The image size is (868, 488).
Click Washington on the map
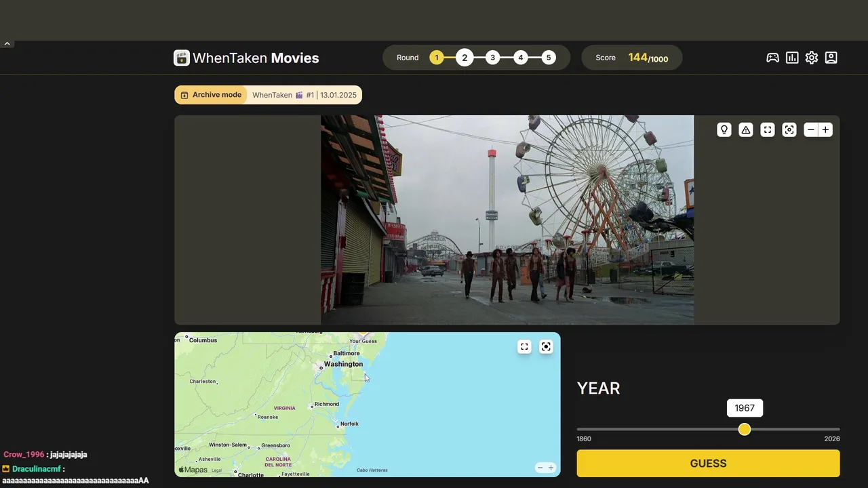pyautogui.click(x=343, y=364)
